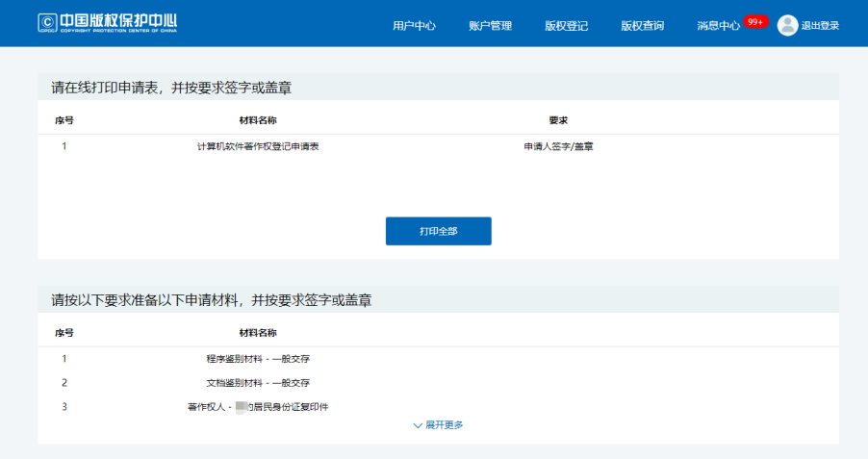Open 版权查询 navigation item
The image size is (868, 459).
click(x=642, y=25)
